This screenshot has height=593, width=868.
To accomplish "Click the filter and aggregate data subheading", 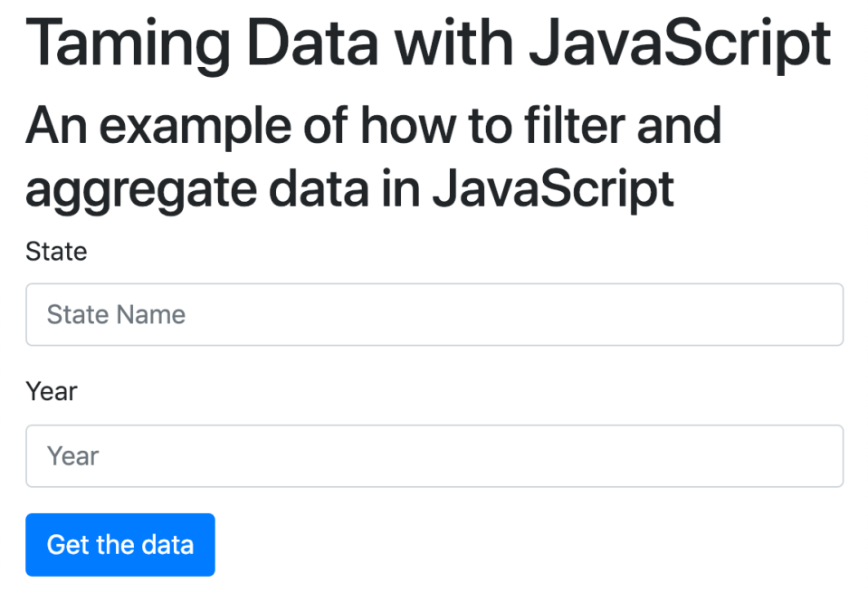I will 373,157.
